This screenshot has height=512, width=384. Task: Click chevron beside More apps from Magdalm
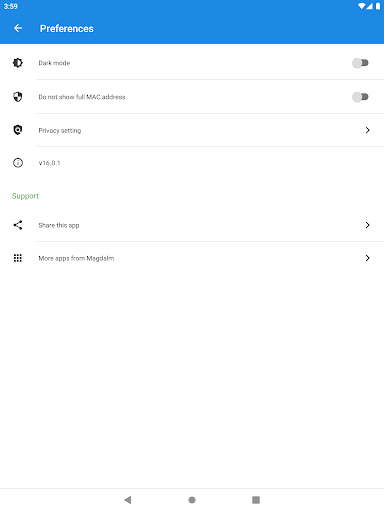tap(367, 258)
